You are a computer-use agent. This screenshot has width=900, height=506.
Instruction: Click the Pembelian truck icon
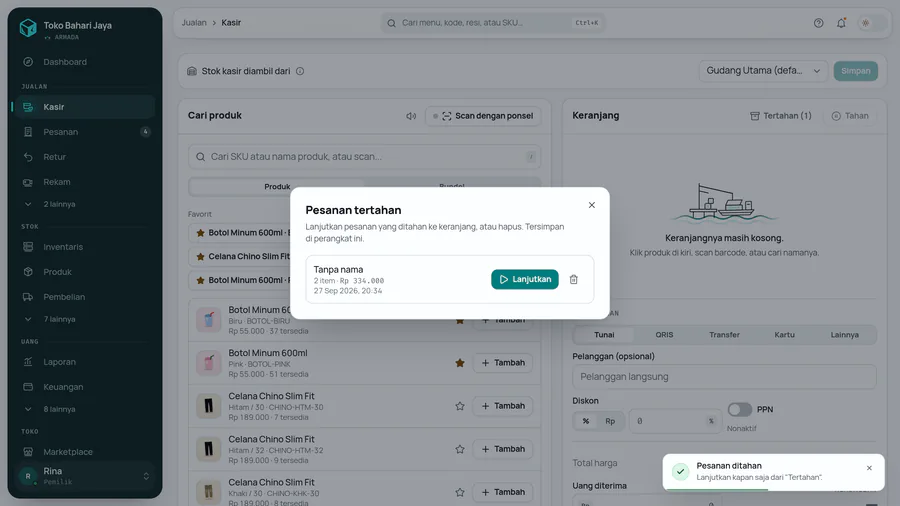coord(28,297)
